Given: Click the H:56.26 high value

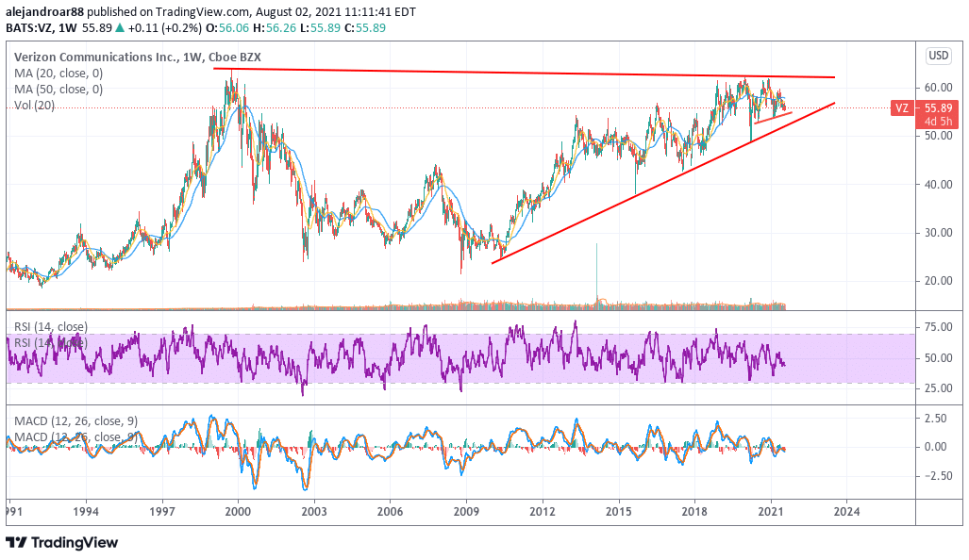Looking at the screenshot, I should click(275, 27).
